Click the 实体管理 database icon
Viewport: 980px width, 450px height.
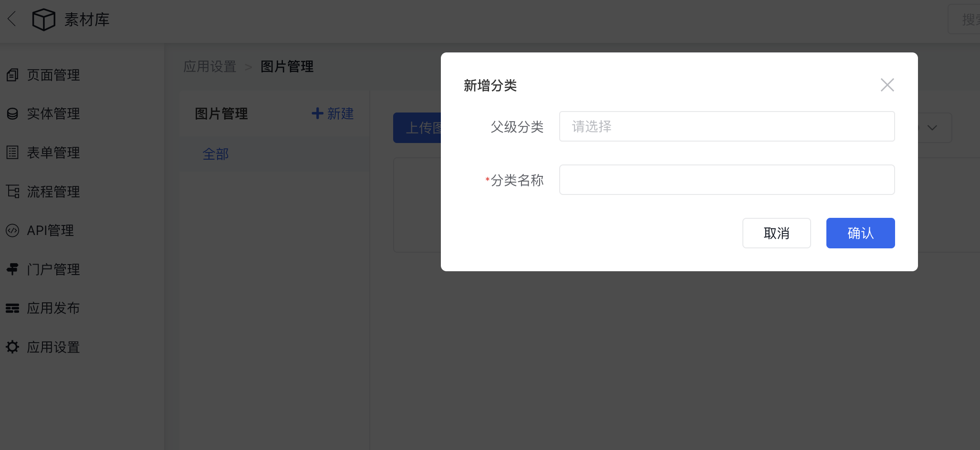12,113
